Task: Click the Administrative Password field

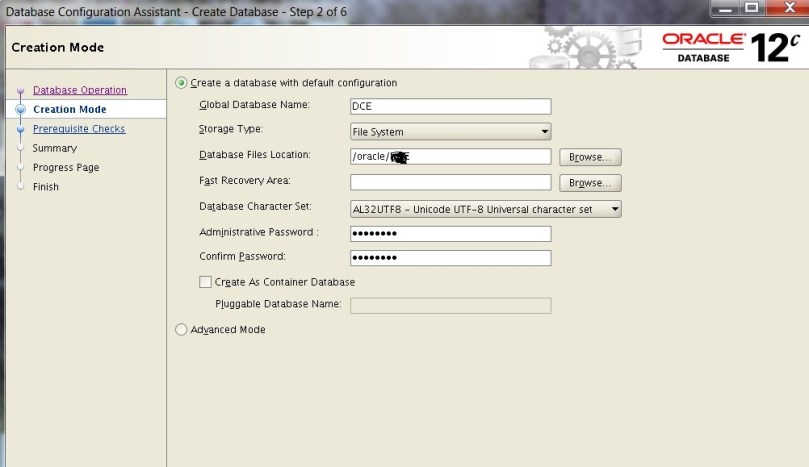Action: (x=450, y=234)
